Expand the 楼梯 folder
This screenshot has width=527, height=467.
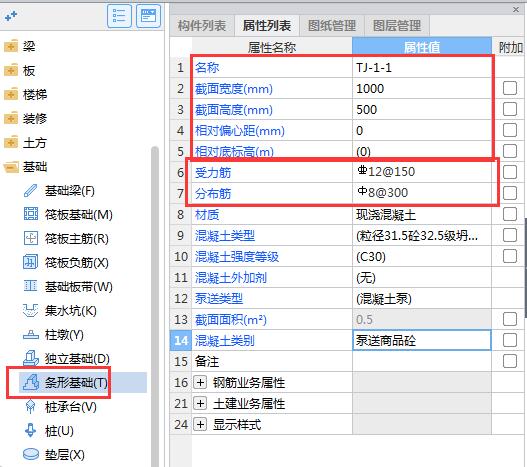(x=11, y=94)
